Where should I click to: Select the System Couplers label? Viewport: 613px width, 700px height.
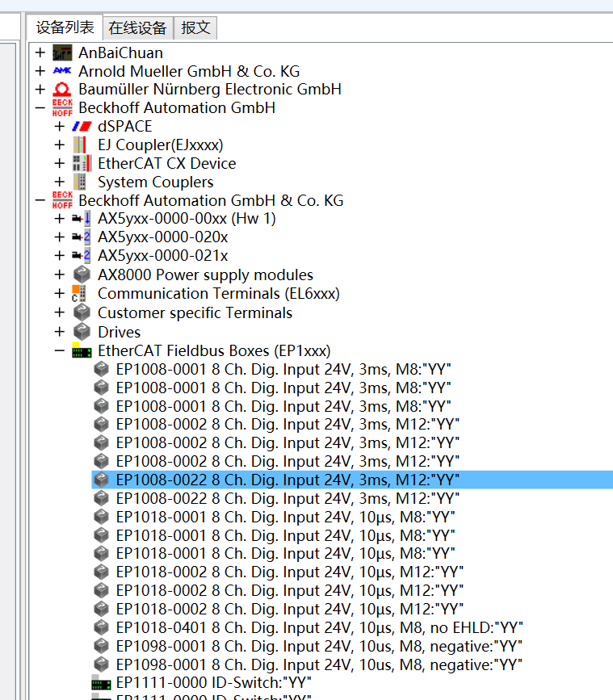pos(156,182)
